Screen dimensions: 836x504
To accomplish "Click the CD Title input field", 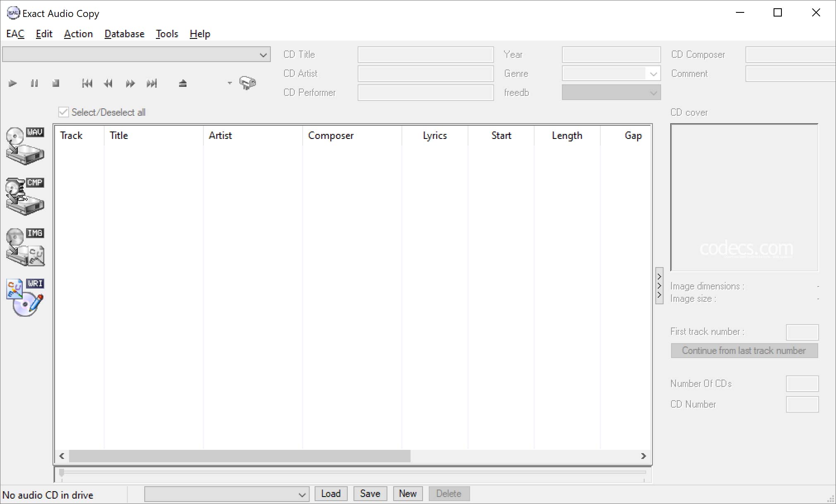I will [x=426, y=55].
